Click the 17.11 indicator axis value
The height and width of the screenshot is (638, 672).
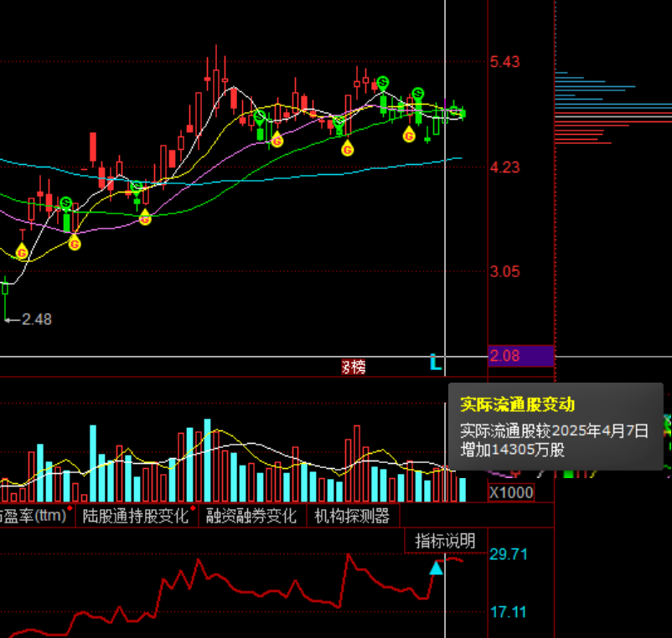[x=509, y=612]
